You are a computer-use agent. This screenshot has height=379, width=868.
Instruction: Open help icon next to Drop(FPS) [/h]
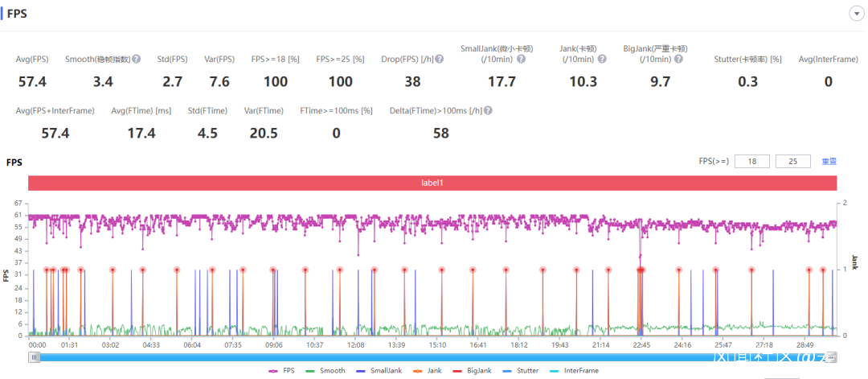click(x=439, y=59)
